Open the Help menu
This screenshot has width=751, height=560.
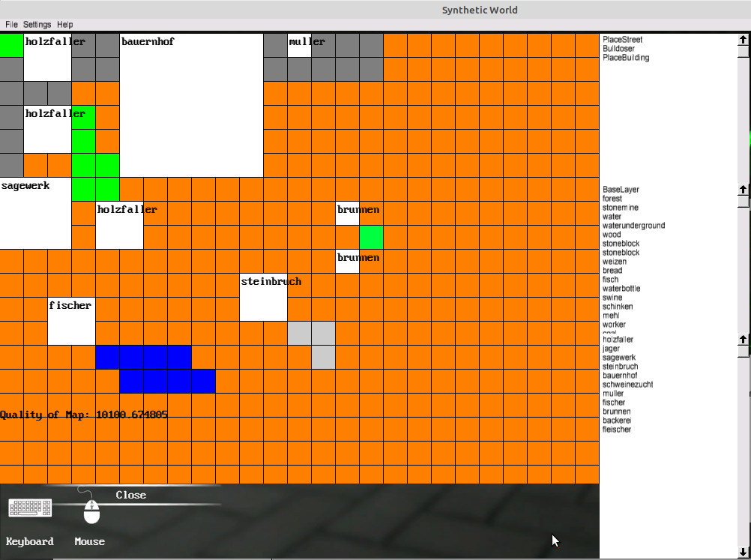point(65,25)
